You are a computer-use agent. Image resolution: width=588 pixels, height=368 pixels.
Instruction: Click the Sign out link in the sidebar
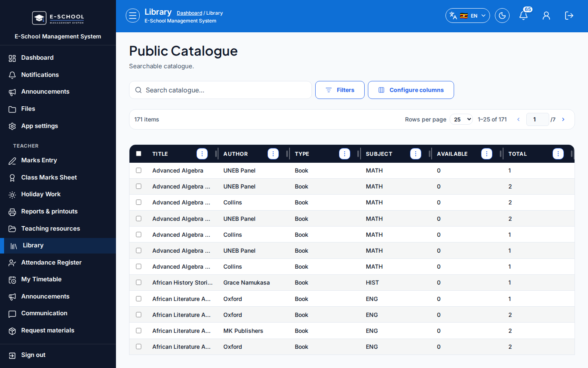58,355
